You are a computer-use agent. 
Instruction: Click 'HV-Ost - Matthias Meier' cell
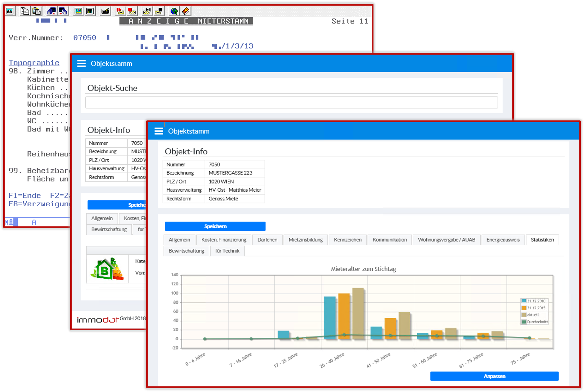(235, 190)
